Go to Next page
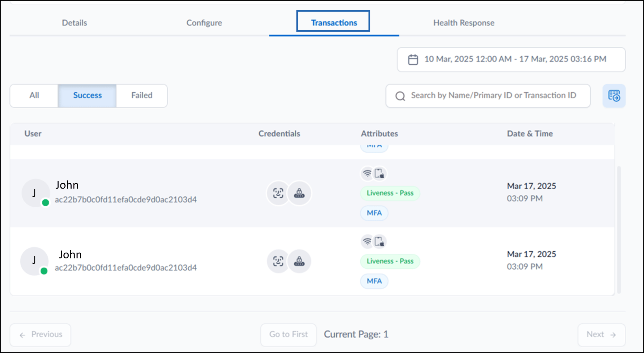The image size is (644, 353). (x=601, y=335)
